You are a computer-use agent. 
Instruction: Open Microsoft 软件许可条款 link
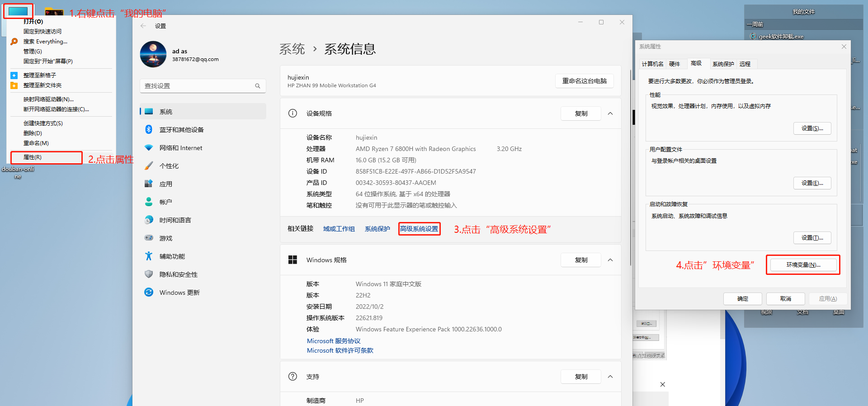pos(340,350)
